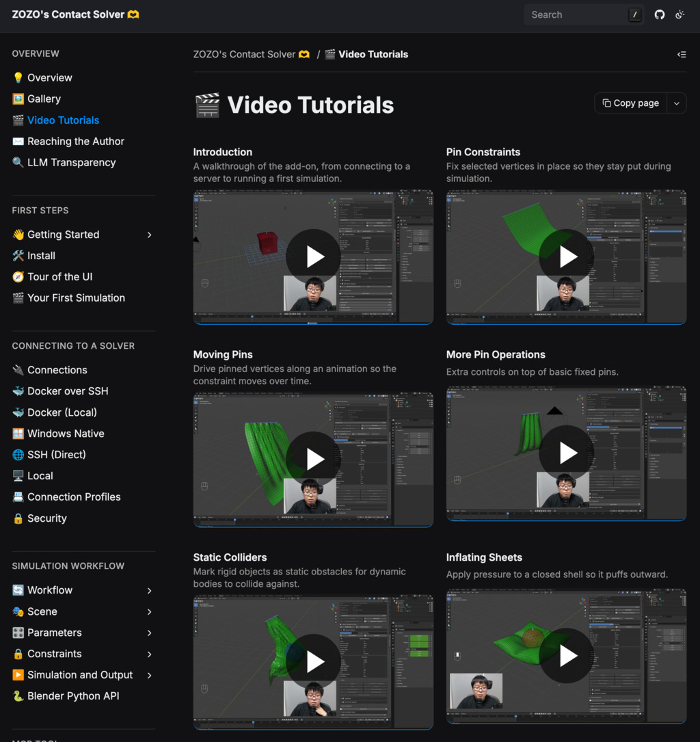Click the Install tools icon

[x=18, y=256]
